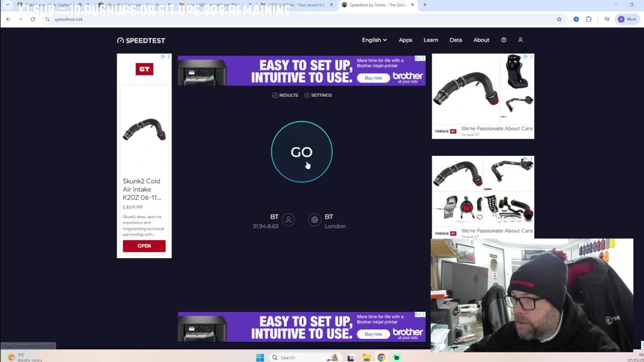Viewport: 644px width, 362px height.
Task: Click Buy now on top Brother banner
Action: [x=373, y=78]
